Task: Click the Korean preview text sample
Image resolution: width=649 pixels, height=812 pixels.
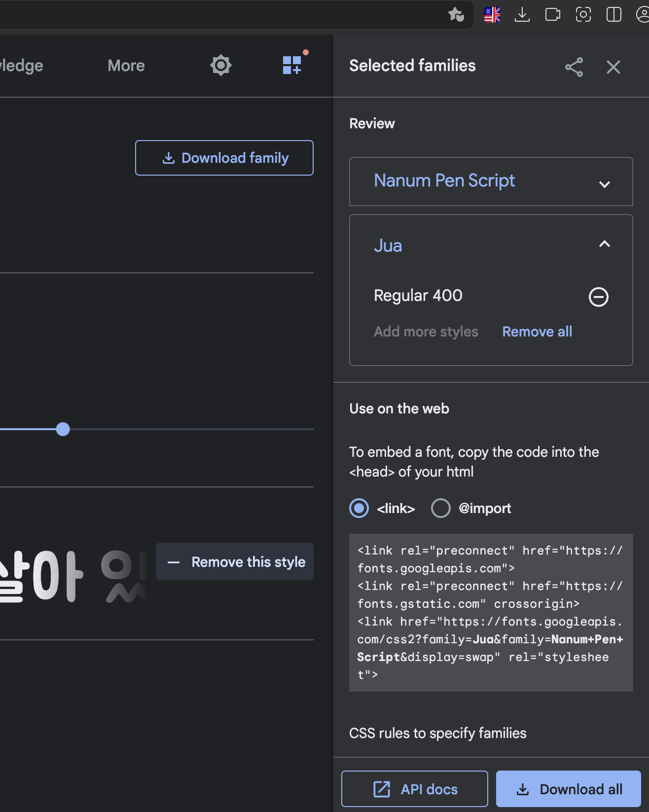Action: coord(74,576)
